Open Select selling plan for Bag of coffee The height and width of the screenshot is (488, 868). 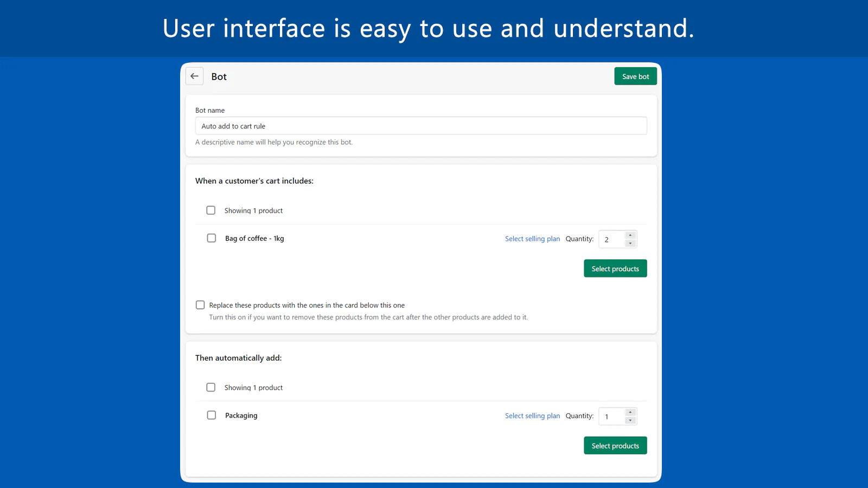click(532, 239)
